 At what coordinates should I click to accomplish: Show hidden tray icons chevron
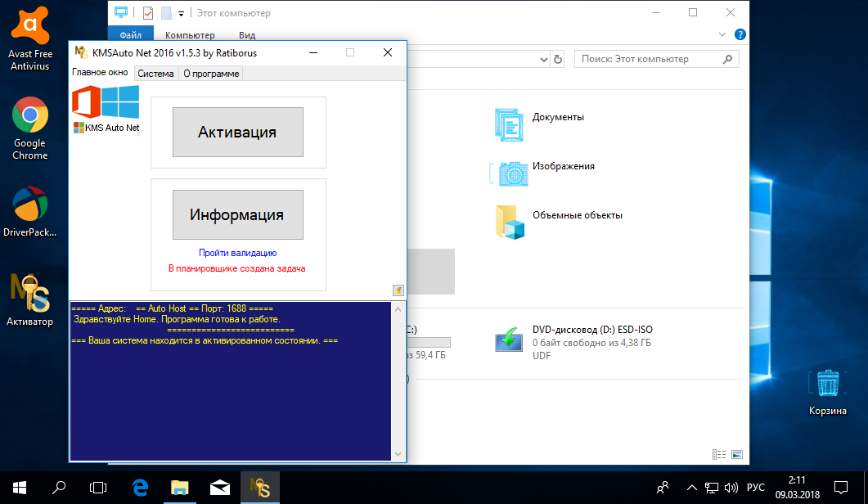click(692, 488)
